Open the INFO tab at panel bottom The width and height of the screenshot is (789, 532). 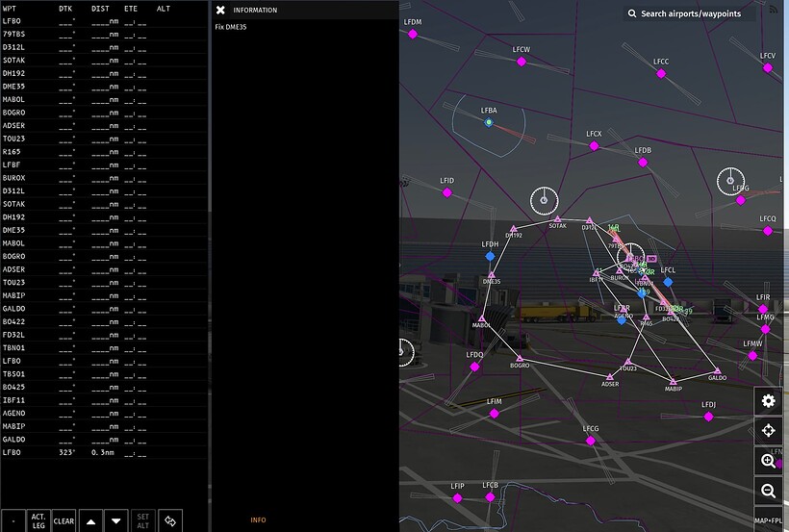(x=258, y=519)
